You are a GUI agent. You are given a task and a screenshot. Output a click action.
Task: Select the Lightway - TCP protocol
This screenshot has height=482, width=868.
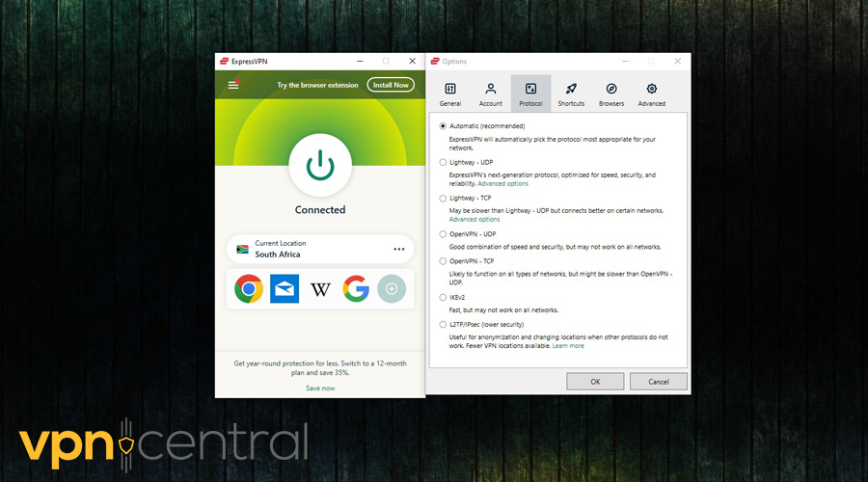(x=443, y=199)
